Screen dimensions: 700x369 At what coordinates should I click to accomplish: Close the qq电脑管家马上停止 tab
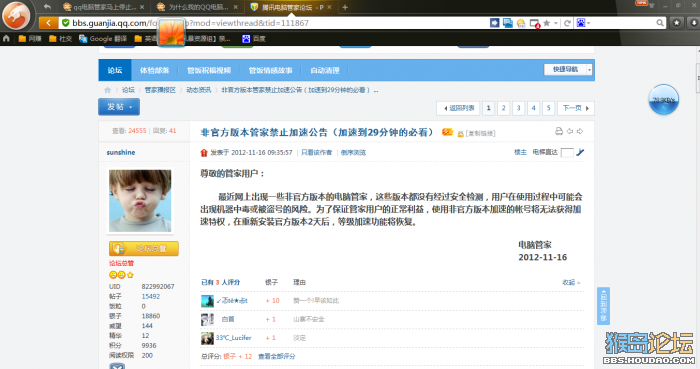142,7
